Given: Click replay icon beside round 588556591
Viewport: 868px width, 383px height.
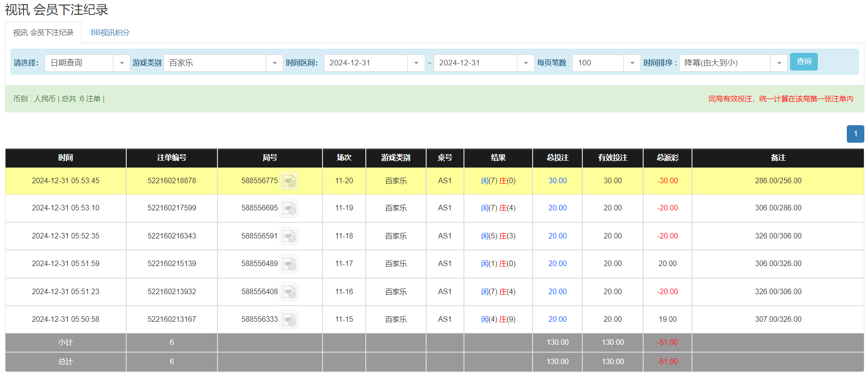Looking at the screenshot, I should [x=289, y=236].
